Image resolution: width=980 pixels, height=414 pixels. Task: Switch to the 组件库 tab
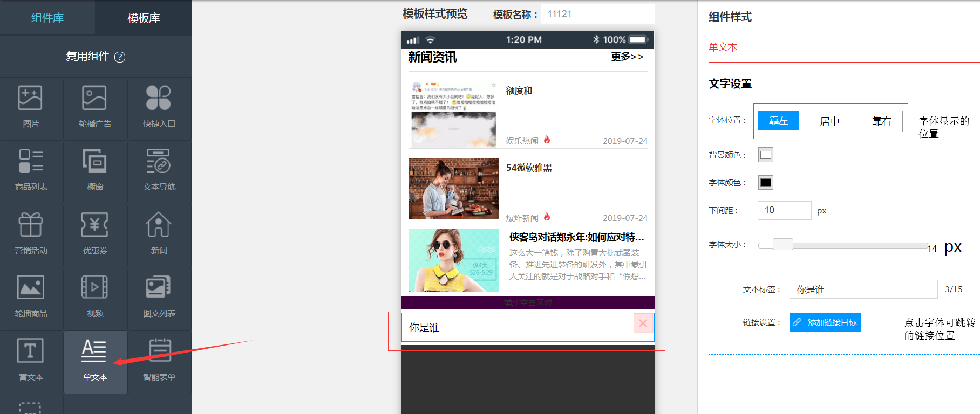[x=47, y=18]
